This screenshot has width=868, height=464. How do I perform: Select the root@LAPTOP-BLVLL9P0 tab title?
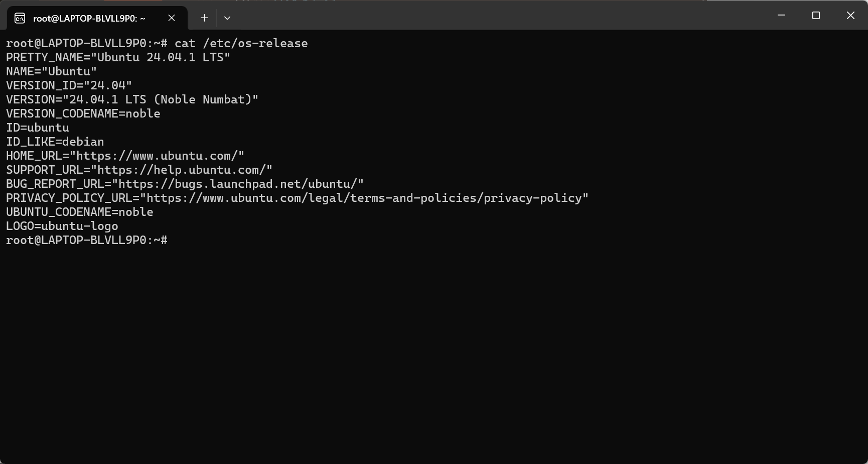(x=89, y=19)
